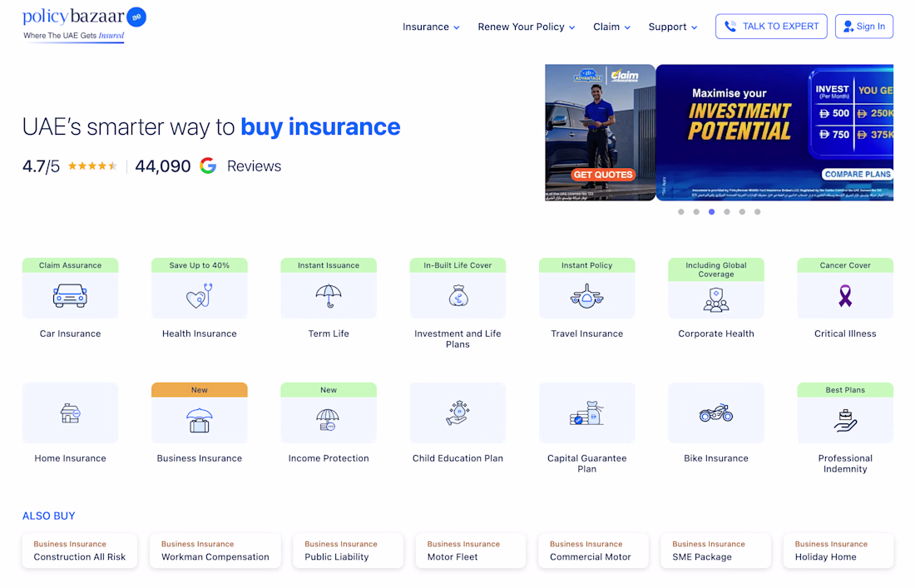Open the Capital Guarantee Plan icon
This screenshot has width=915, height=588.
coord(587,413)
